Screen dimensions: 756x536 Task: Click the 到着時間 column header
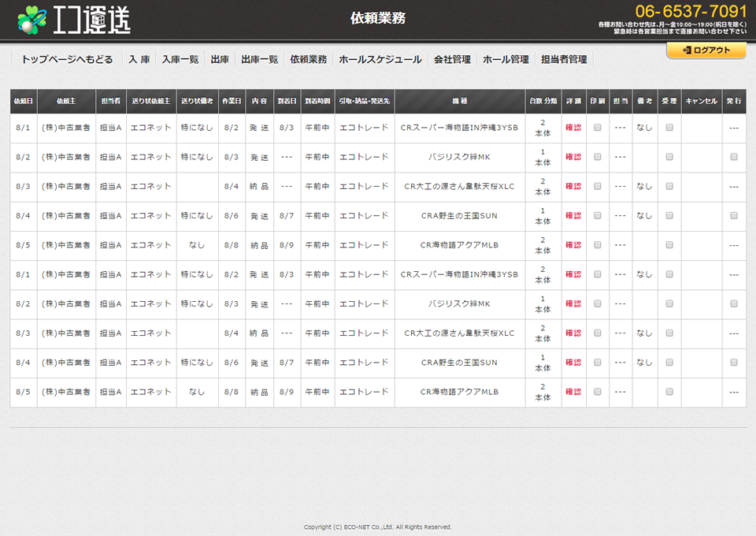(317, 101)
